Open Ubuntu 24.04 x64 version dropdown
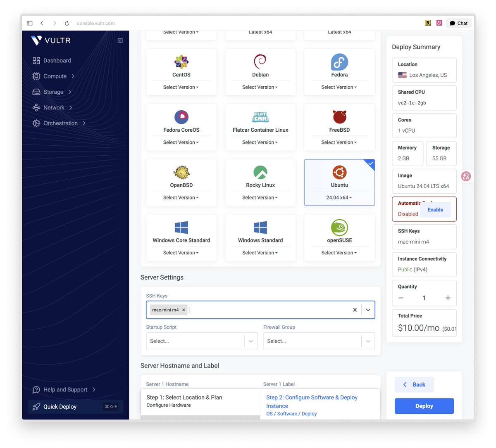The height and width of the screenshot is (448, 496). click(x=339, y=198)
